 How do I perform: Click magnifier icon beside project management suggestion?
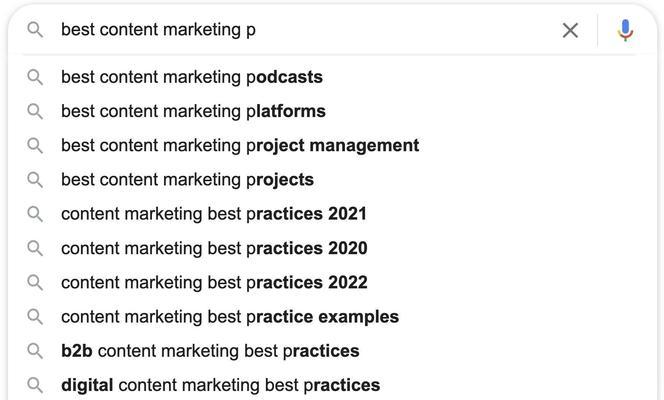point(35,146)
